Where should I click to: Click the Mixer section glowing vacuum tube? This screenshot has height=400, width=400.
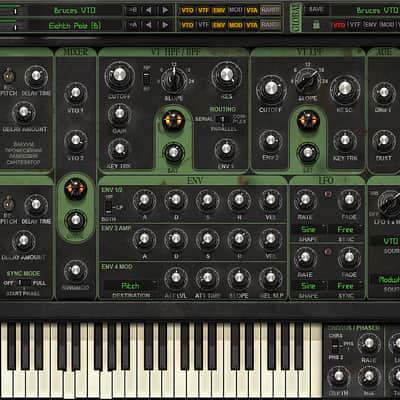pyautogui.click(x=76, y=188)
